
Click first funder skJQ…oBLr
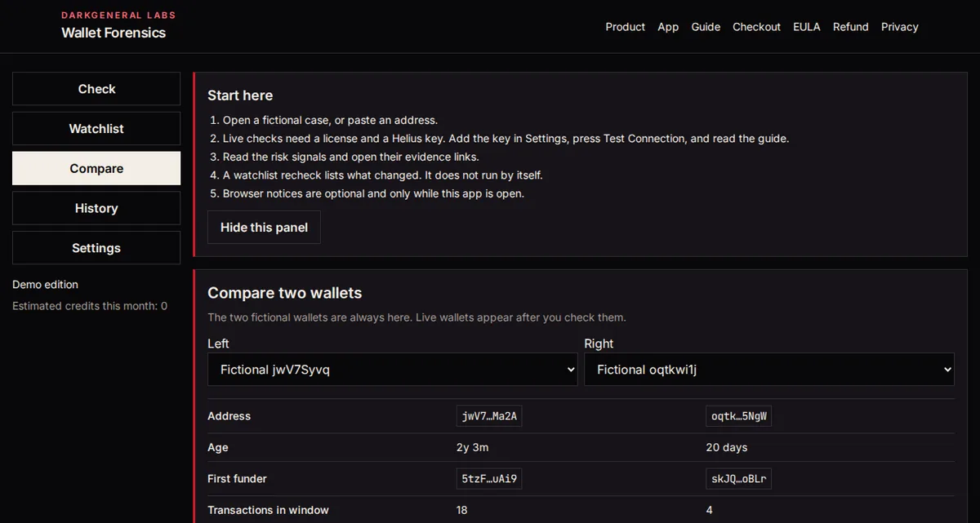(x=739, y=479)
